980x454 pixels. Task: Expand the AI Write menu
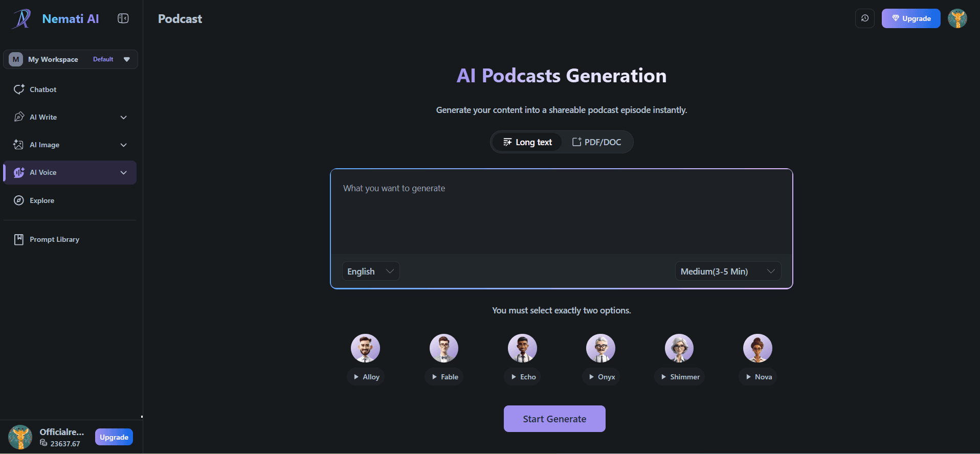point(70,117)
